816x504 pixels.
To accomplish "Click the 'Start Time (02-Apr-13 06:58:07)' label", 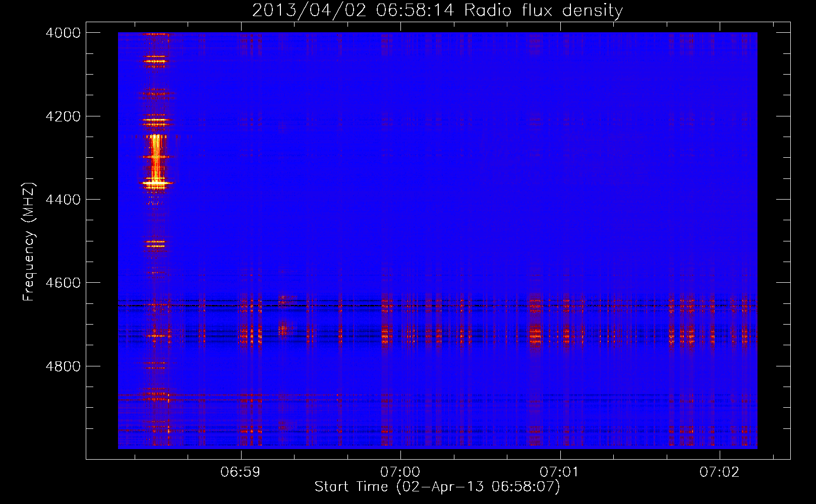I will click(437, 487).
